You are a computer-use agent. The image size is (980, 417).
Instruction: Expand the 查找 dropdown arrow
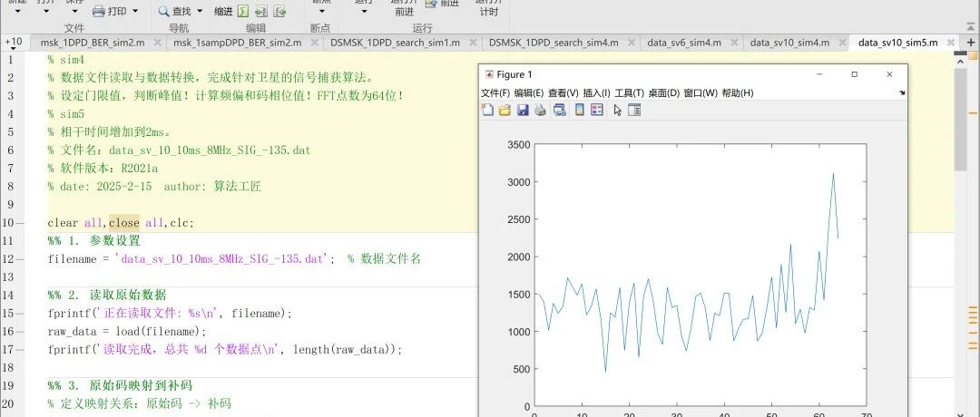(x=200, y=11)
